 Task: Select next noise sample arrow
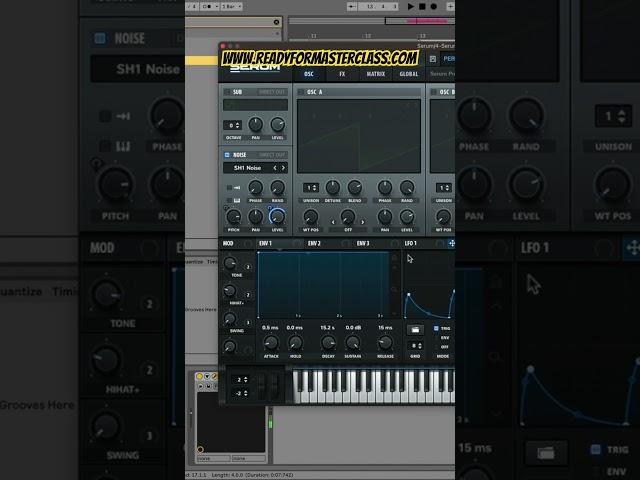click(283, 168)
